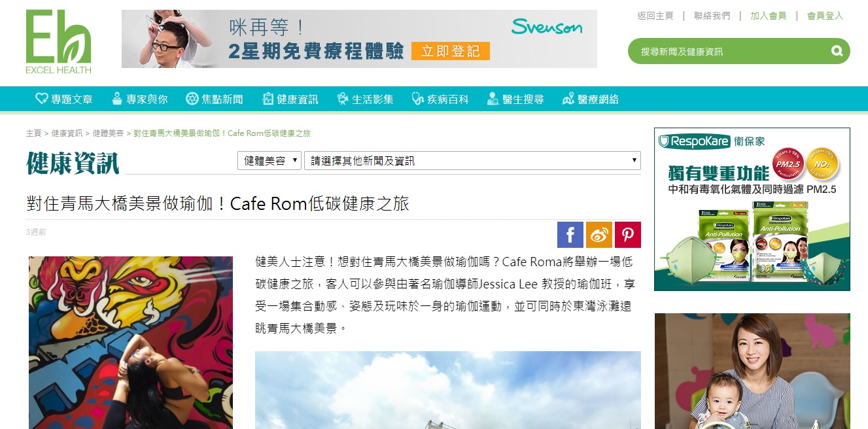Open the RespoKare mask advertisement
Image resolution: width=868 pixels, height=429 pixels.
(752, 209)
